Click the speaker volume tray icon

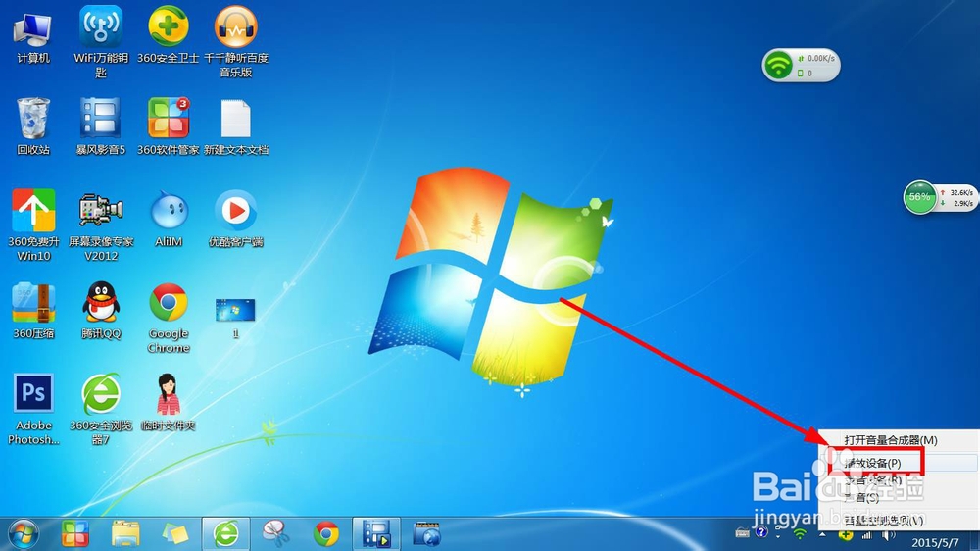tap(888, 535)
